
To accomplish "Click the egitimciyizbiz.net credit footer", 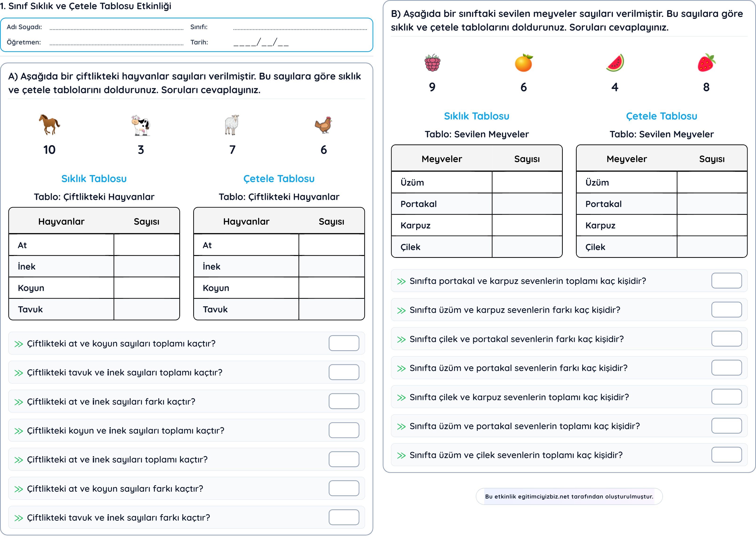I will [569, 496].
